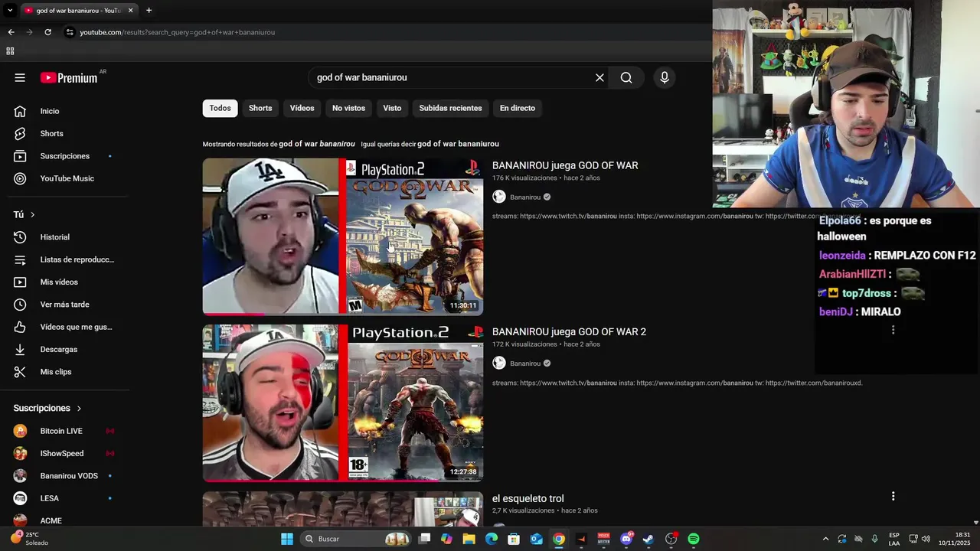Open Steam from the taskbar

(x=648, y=539)
